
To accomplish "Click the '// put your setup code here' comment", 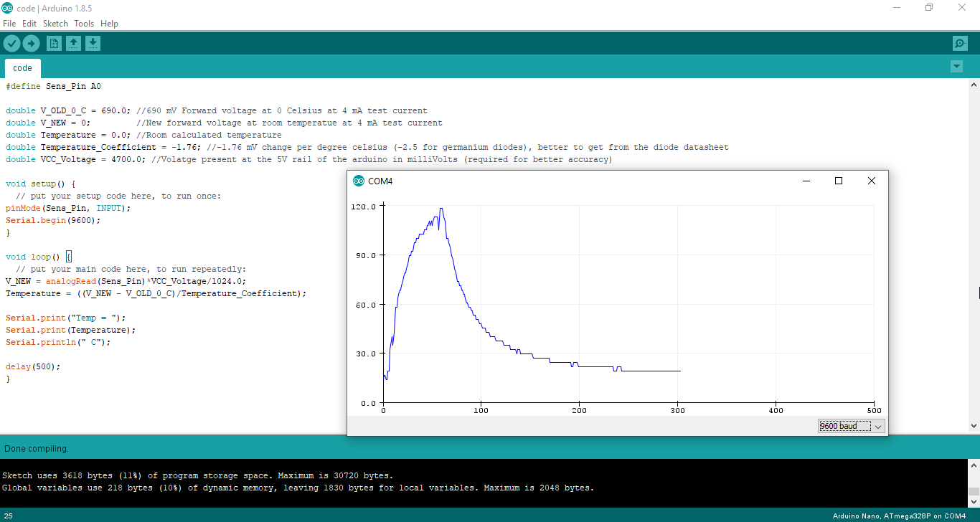I will click(x=119, y=196).
